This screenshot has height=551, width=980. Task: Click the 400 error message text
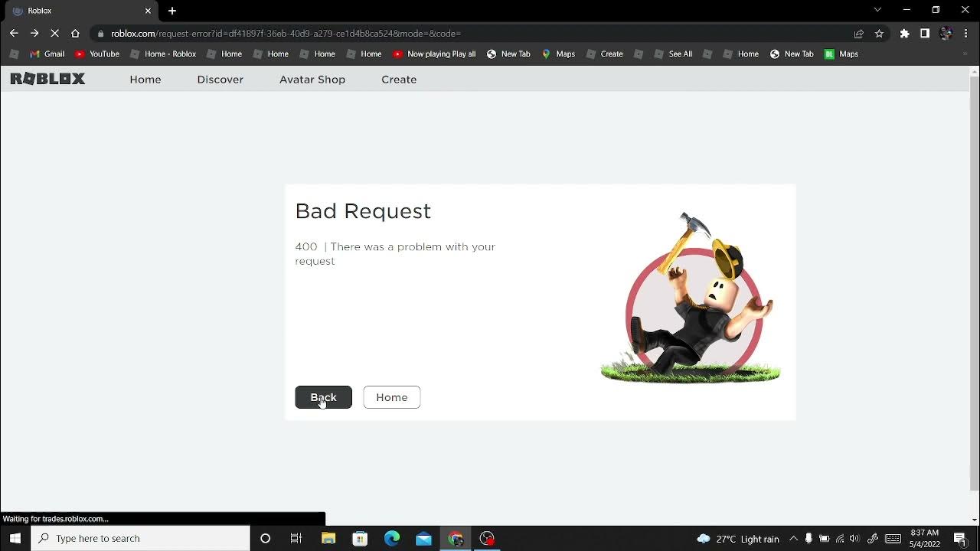(x=395, y=253)
